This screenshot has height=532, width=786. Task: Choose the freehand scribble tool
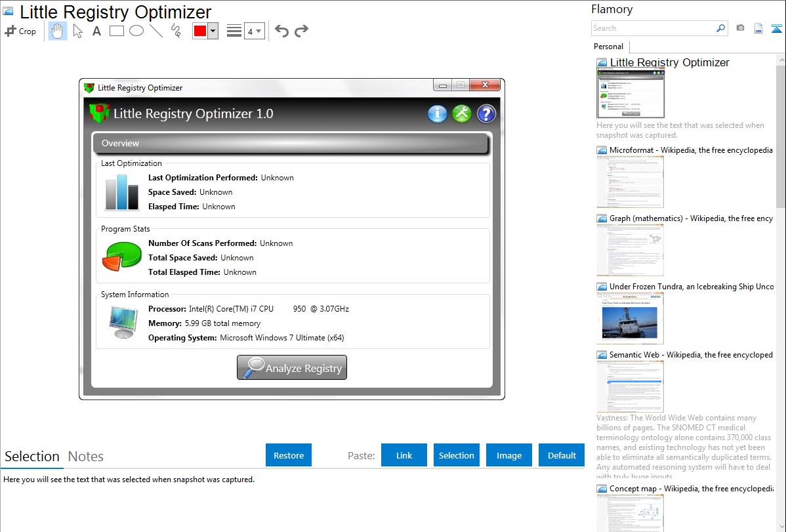click(x=176, y=31)
